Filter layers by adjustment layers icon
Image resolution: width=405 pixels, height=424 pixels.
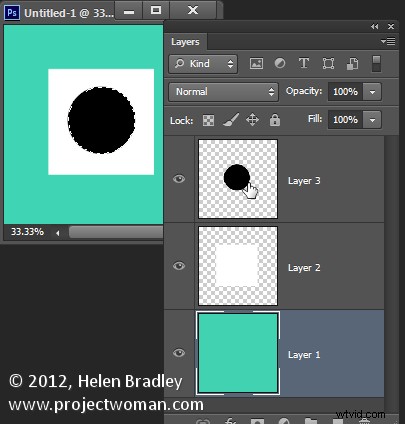click(280, 63)
